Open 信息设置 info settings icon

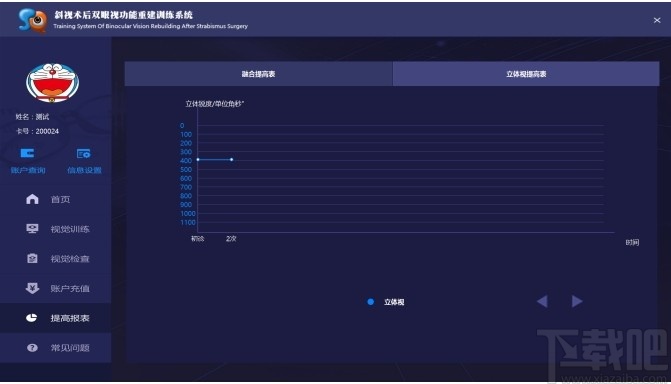[x=83, y=153]
